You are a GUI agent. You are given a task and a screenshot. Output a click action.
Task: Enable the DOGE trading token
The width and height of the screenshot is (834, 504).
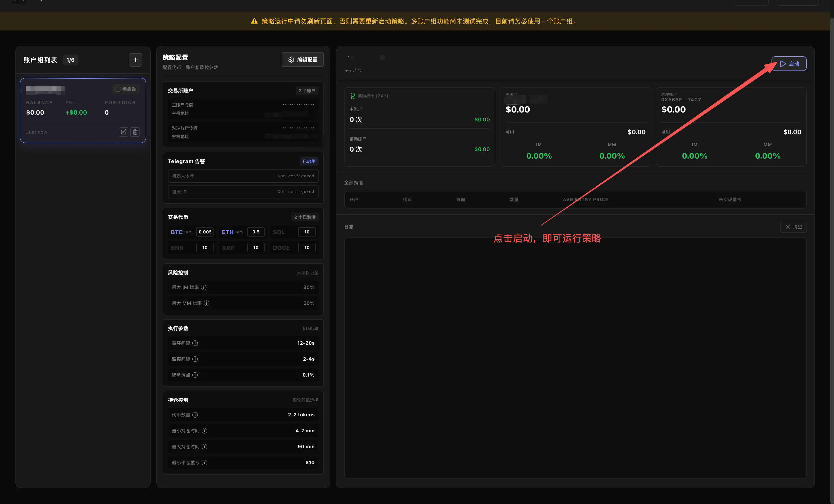(281, 248)
